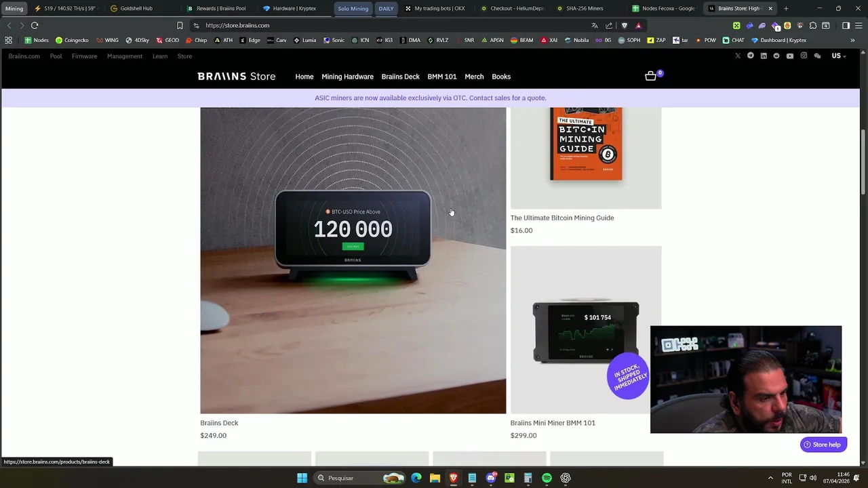Toggle browser sidebar panel icon
868x488 pixels.
(x=846, y=25)
